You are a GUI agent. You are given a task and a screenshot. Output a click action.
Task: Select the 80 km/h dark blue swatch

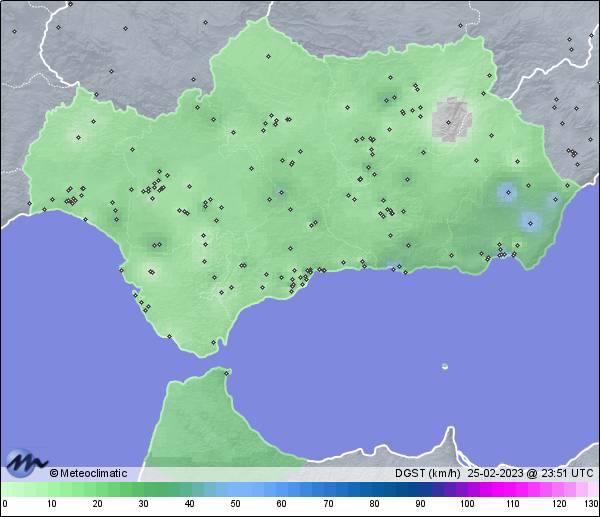pos(373,490)
